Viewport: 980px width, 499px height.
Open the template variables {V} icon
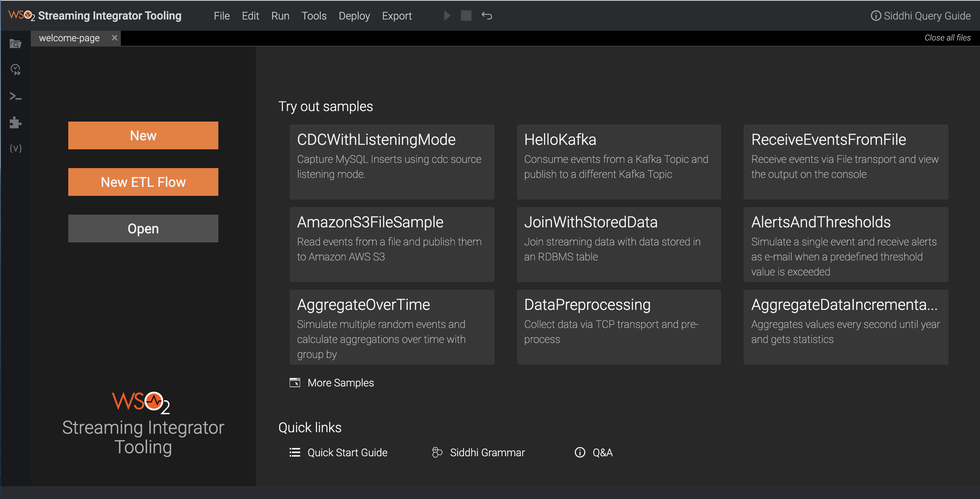15,148
